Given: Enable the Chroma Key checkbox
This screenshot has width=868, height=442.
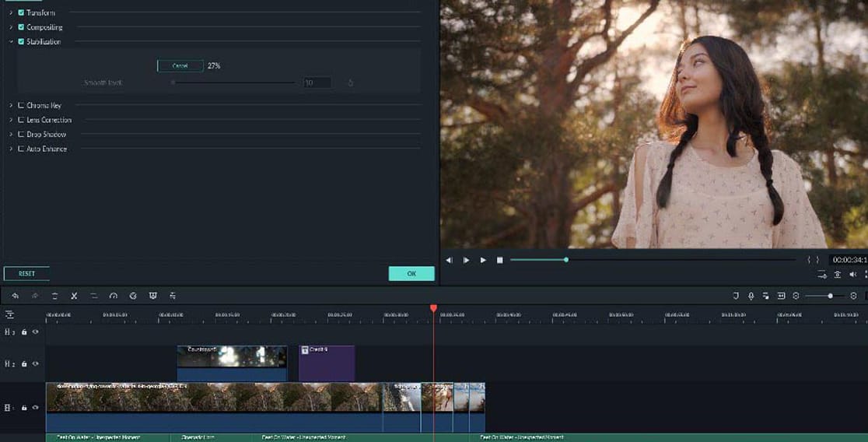Looking at the screenshot, I should click(21, 106).
